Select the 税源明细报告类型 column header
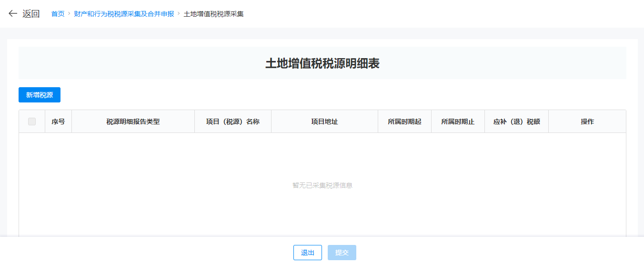644x264 pixels. tap(133, 122)
